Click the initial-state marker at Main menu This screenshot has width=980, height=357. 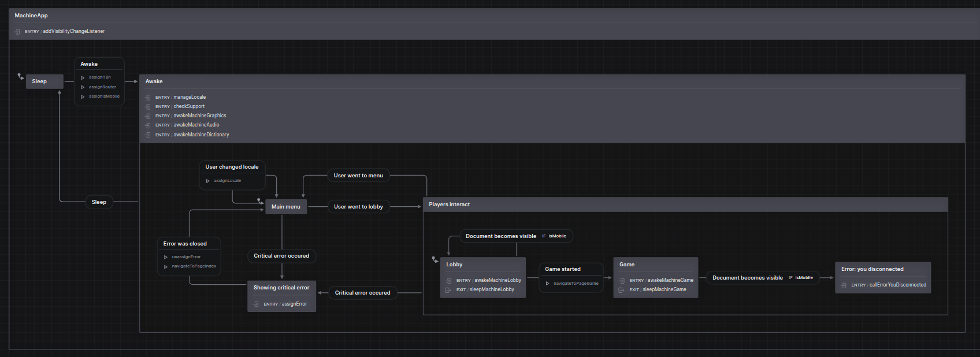click(x=260, y=201)
